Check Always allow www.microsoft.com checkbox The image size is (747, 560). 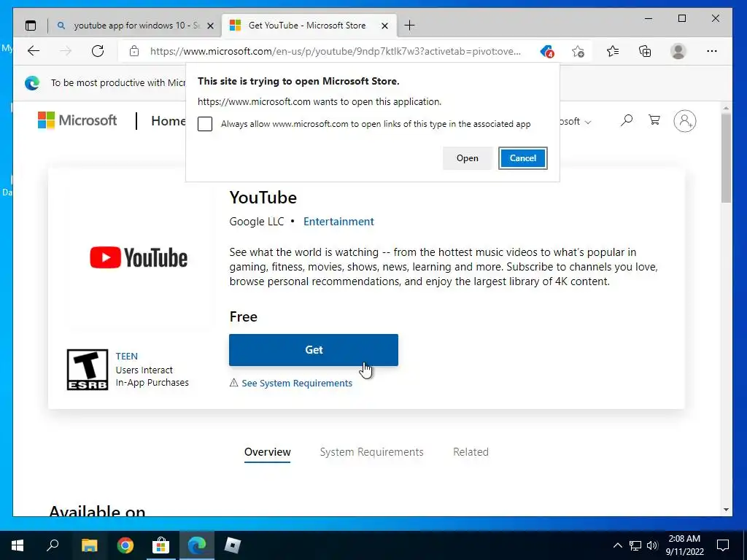[205, 124]
